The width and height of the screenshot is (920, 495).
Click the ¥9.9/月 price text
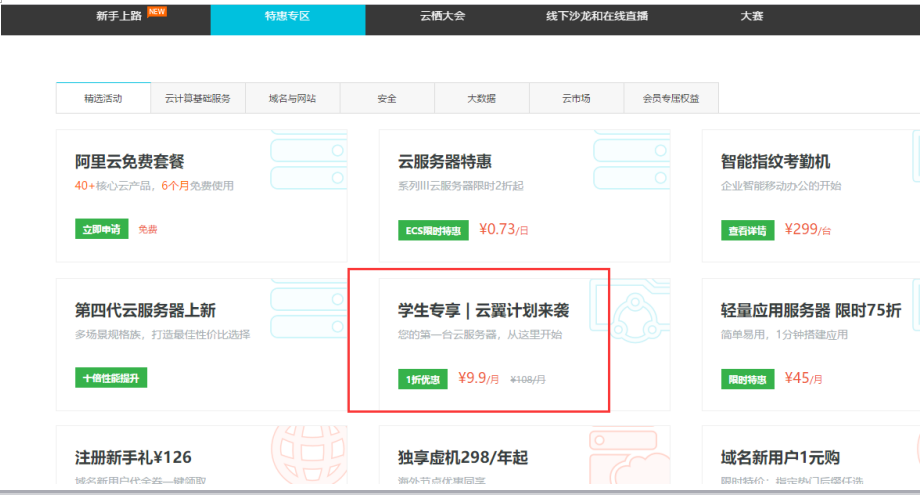479,378
